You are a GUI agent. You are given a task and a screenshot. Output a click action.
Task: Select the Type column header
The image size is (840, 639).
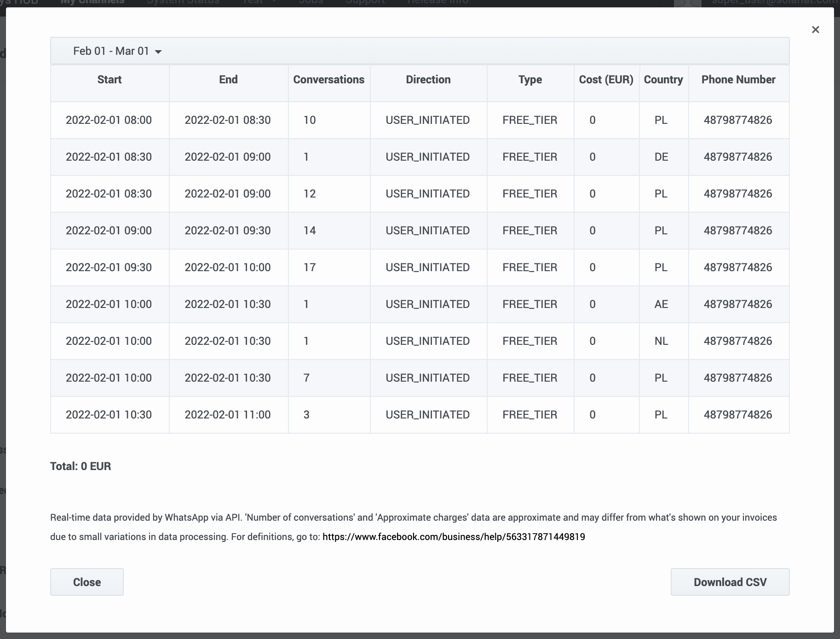(x=530, y=80)
